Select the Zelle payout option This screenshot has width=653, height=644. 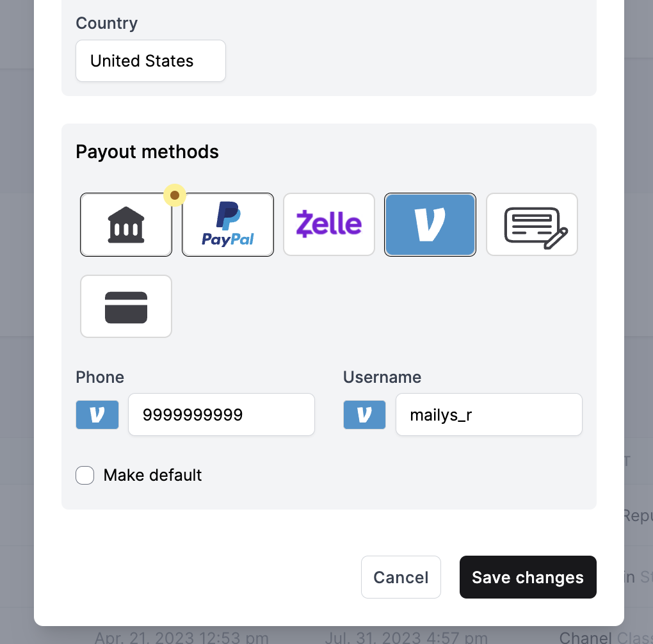[329, 225]
